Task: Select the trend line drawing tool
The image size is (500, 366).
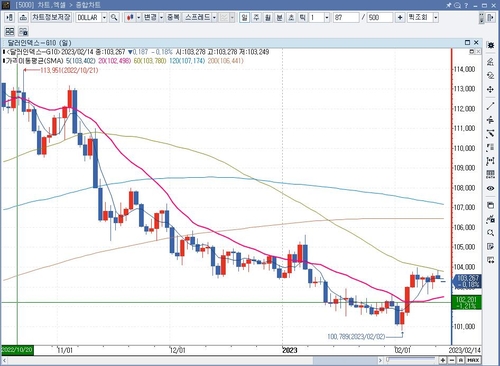Action: pos(490,106)
